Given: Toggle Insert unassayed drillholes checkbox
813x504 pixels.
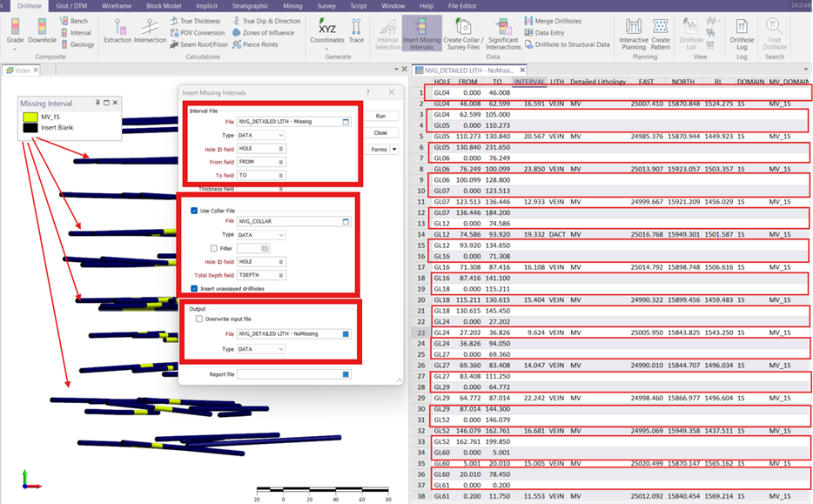Looking at the screenshot, I should (194, 288).
